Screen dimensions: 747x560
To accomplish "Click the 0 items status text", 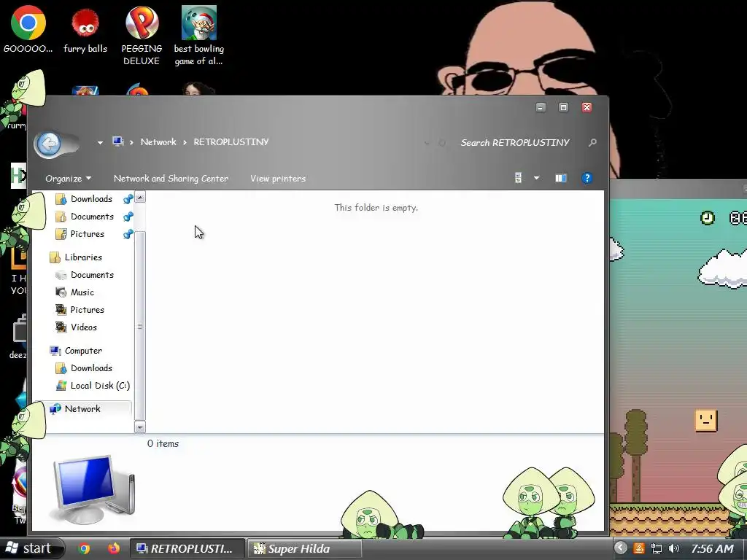I will pyautogui.click(x=163, y=444).
